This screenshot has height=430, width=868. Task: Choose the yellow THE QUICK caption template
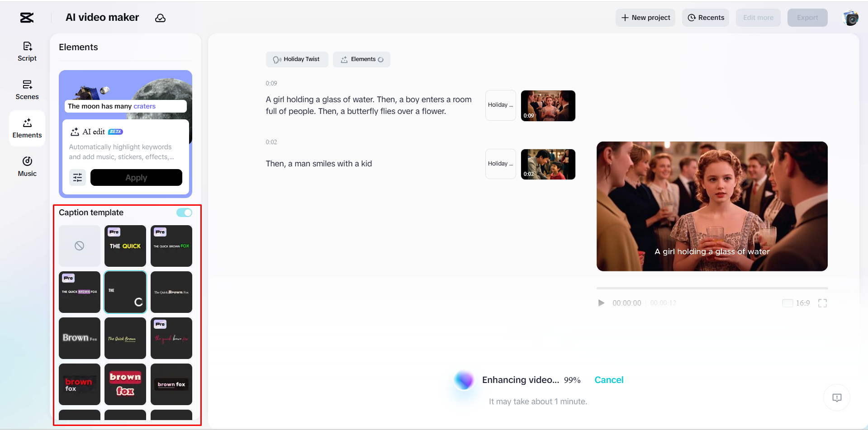[125, 246]
